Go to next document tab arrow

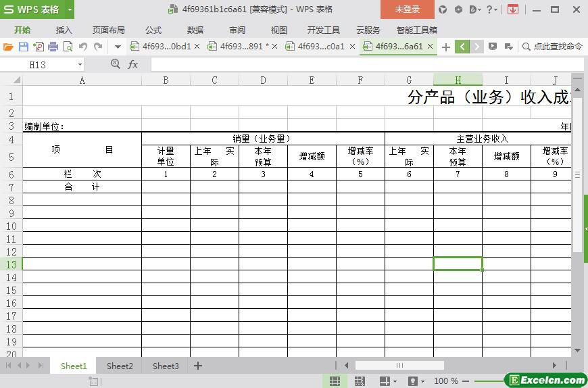click(x=476, y=47)
